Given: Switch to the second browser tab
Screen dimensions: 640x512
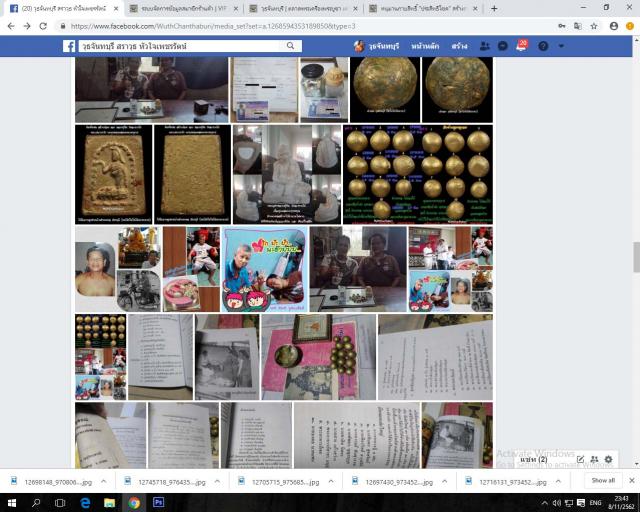Looking at the screenshot, I should tap(183, 8).
